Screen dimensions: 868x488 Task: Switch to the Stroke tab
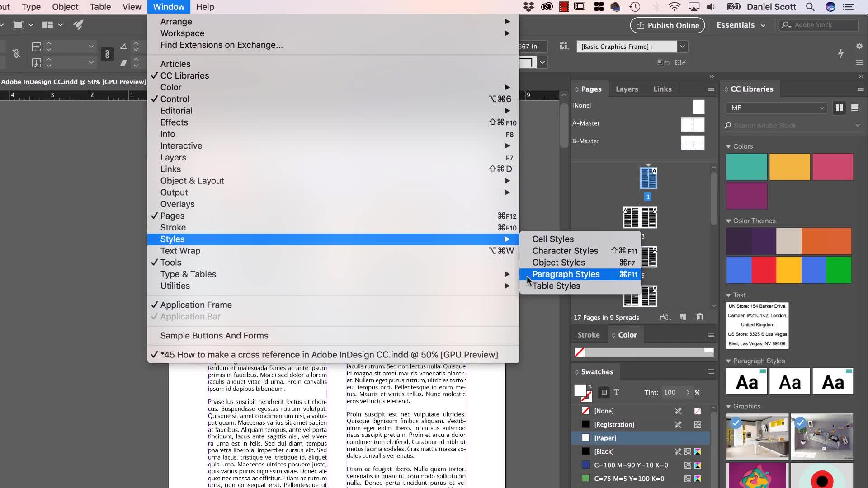(x=589, y=335)
